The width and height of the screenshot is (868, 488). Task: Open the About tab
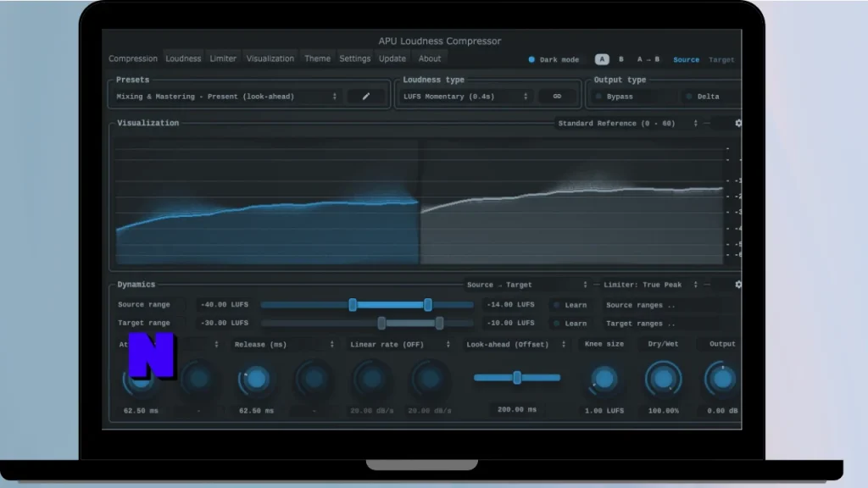click(x=430, y=58)
